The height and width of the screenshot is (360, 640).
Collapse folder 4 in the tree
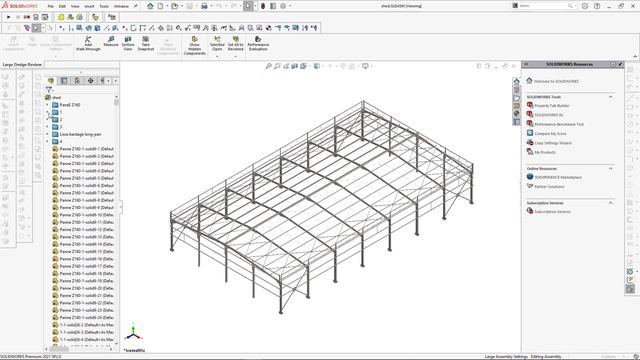47,142
